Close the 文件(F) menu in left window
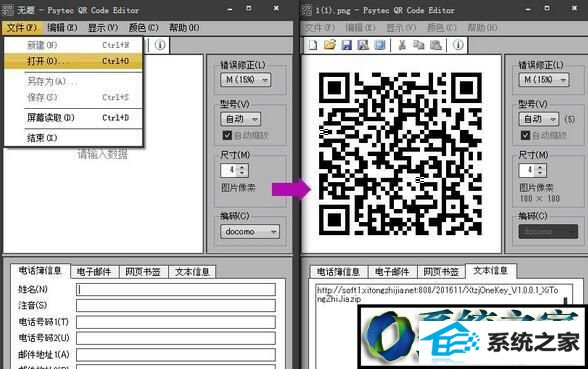This screenshot has width=588, height=369. [x=22, y=28]
